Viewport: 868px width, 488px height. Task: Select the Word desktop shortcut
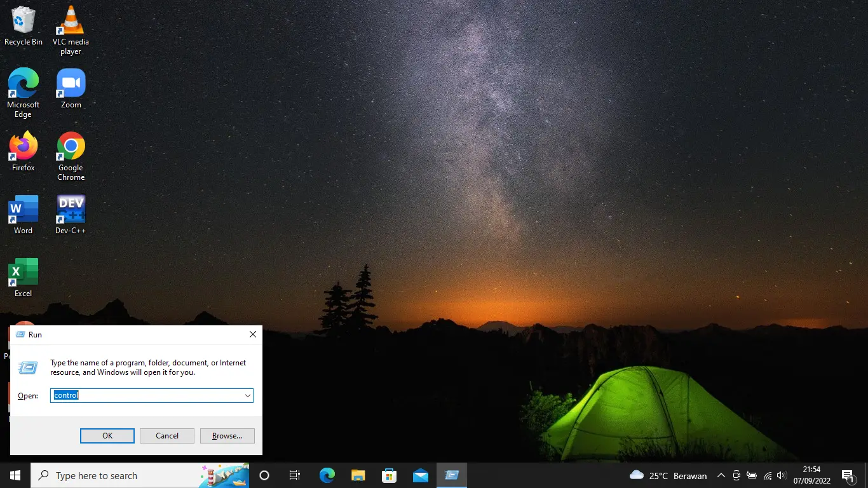(24, 214)
